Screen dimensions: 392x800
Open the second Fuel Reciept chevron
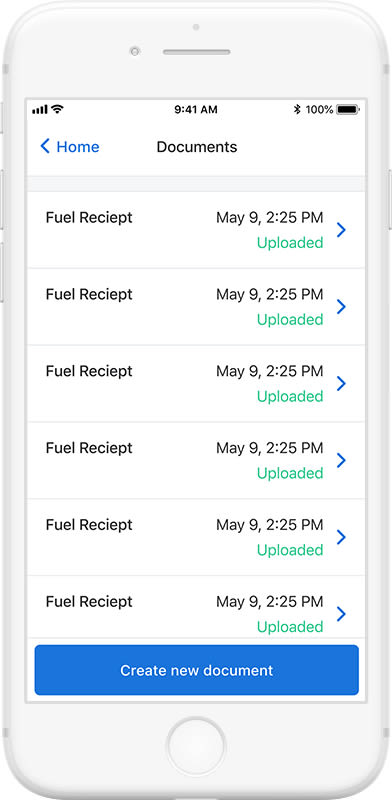click(341, 307)
